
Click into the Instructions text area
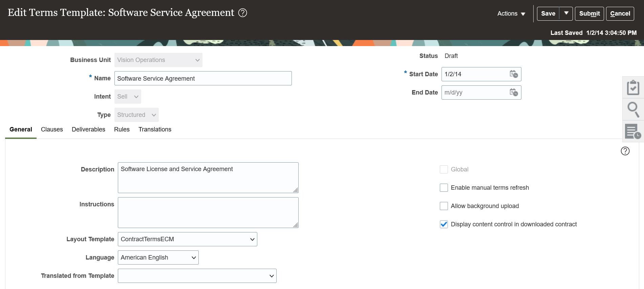[x=208, y=212]
